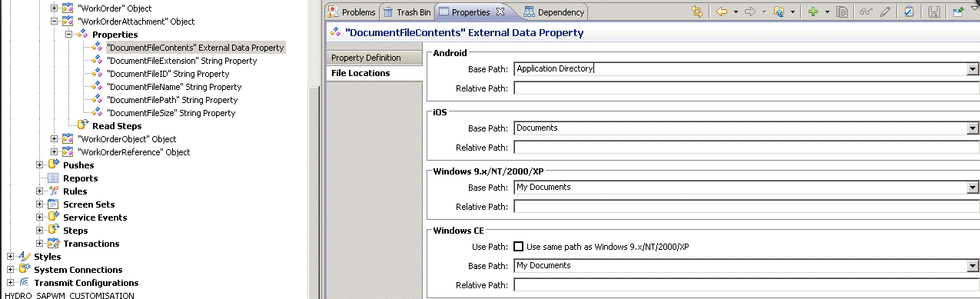This screenshot has width=980, height=299.
Task: Click the grey Forward arrow in toolbar
Action: coord(750,12)
